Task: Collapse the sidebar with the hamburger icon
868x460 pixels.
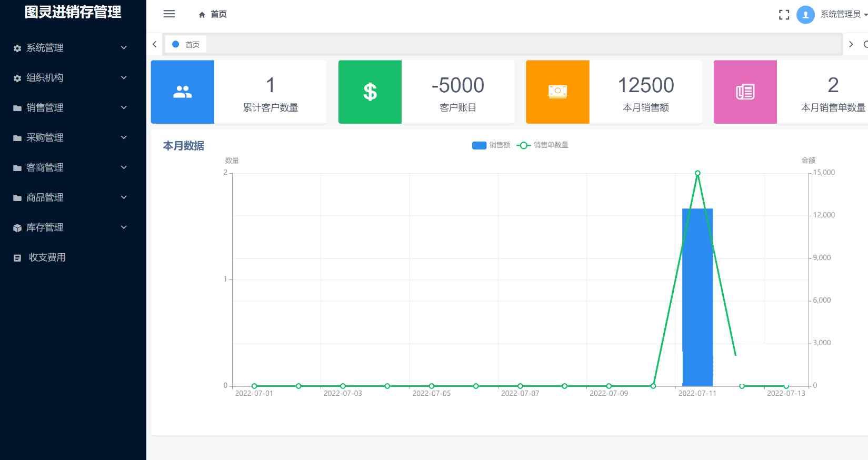Action: click(169, 14)
